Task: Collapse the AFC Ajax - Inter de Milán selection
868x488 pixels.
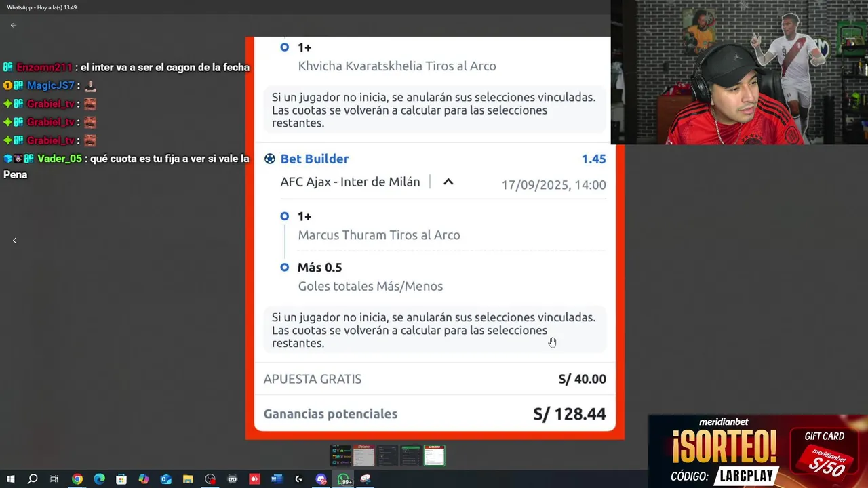Action: click(448, 182)
